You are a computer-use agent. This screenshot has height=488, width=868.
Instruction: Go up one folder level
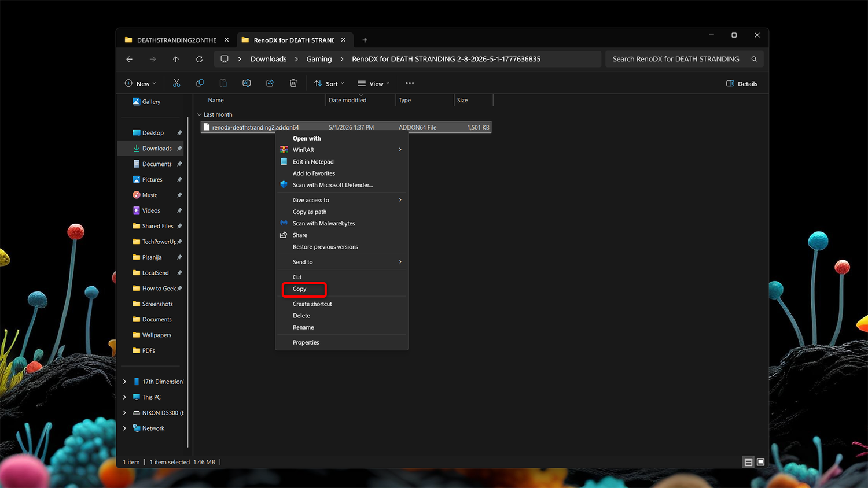click(176, 59)
